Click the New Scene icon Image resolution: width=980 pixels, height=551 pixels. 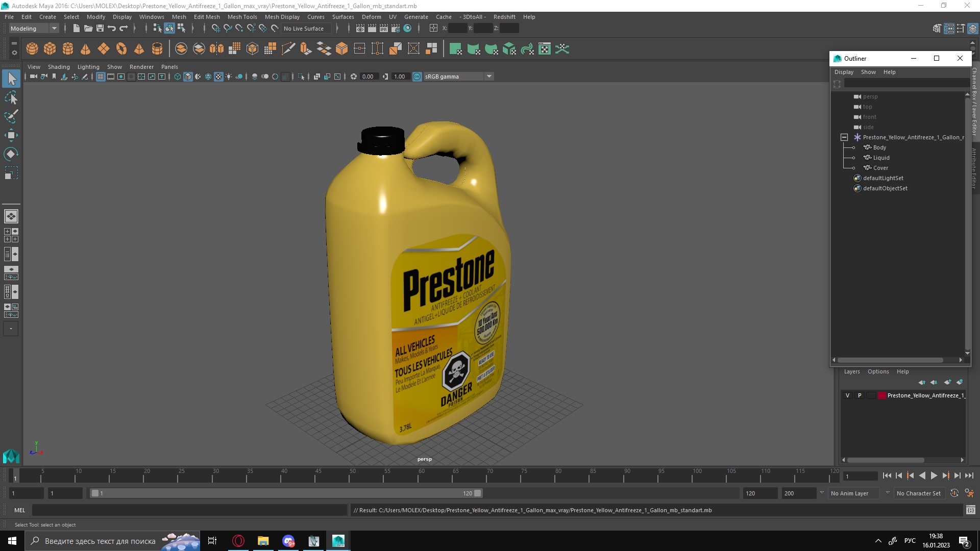(76, 29)
